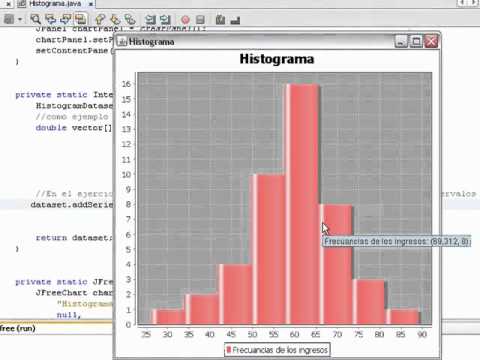Click the chart title Histograma

pyautogui.click(x=277, y=59)
